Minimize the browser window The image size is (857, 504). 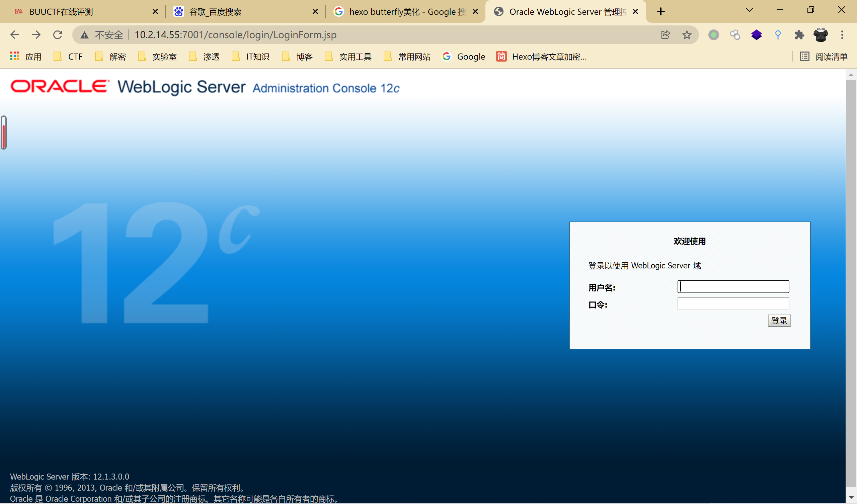(x=780, y=10)
